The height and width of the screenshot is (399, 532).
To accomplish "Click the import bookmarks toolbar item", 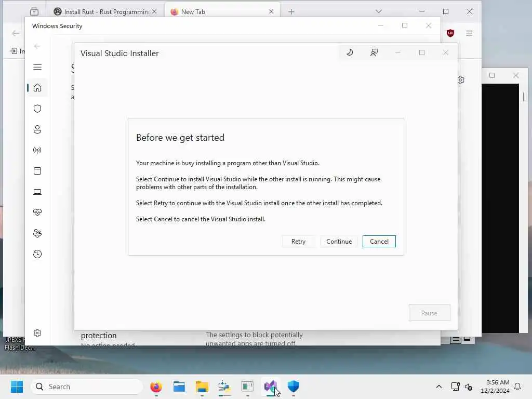I will click(x=17, y=51).
